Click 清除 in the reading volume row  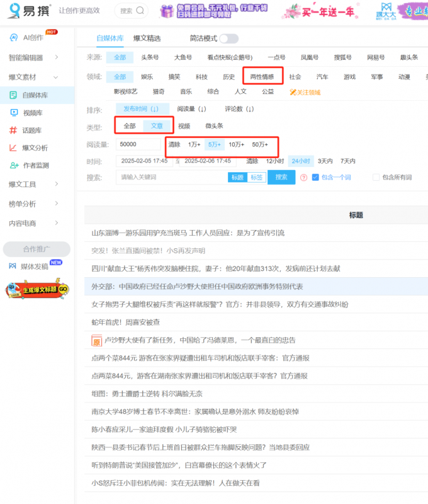(174, 145)
